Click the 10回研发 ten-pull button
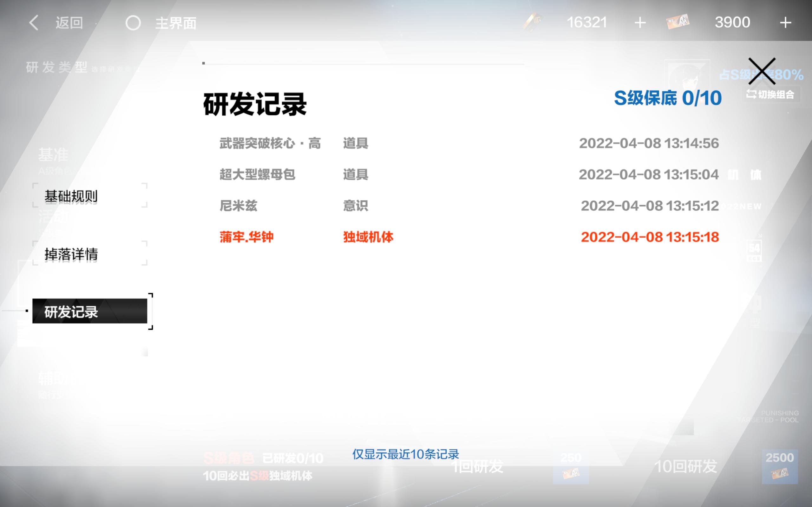The height and width of the screenshot is (507, 812). coord(686,466)
